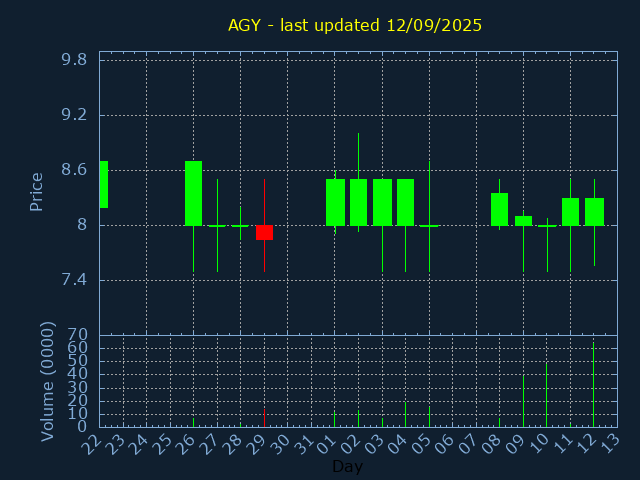Select the day axis label 29

tap(256, 444)
